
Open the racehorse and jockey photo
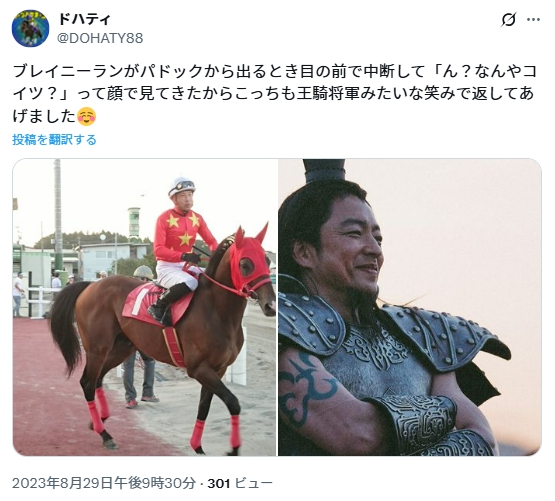pos(145,307)
